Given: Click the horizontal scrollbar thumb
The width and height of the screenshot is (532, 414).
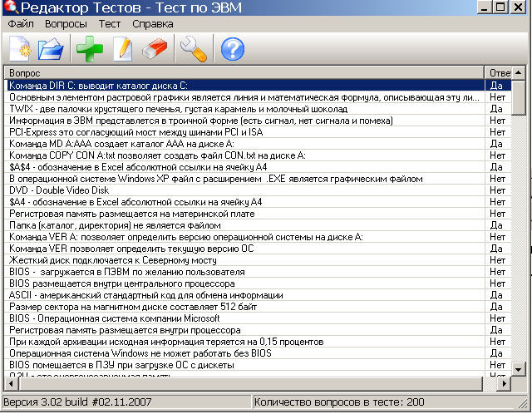Looking at the screenshot, I should (250, 384).
